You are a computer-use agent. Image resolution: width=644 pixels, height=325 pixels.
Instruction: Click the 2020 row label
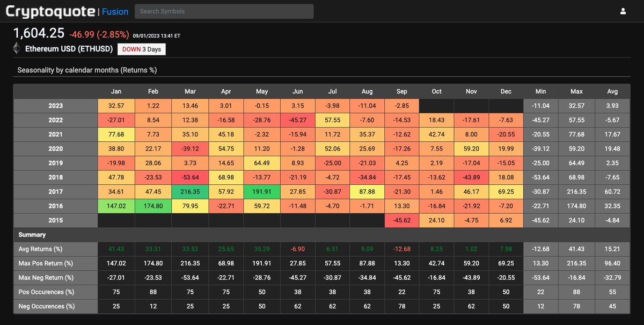55,149
